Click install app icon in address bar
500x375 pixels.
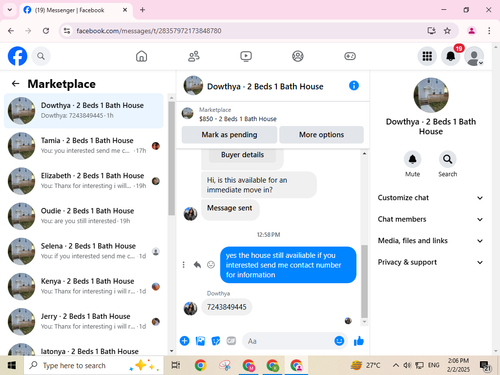(432, 31)
